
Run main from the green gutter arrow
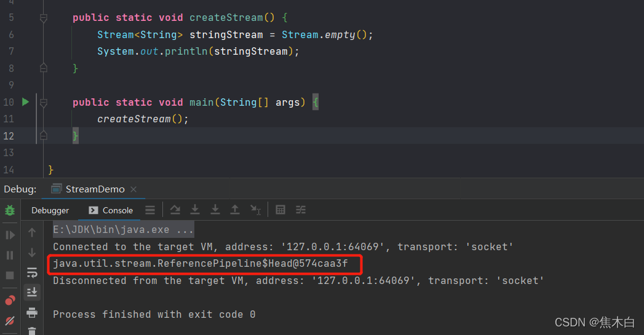[25, 102]
